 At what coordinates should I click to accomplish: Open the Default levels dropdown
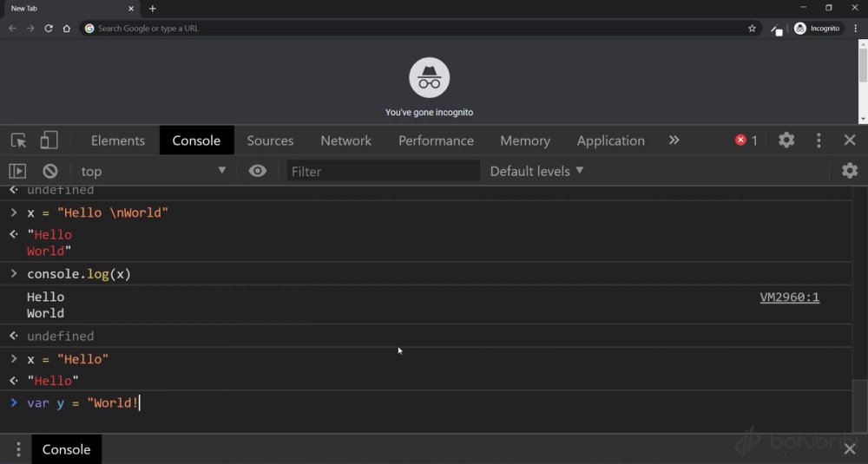[536, 171]
